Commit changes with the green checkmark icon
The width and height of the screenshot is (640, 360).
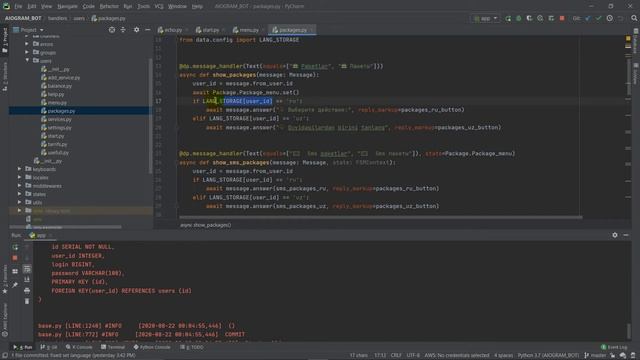click(x=598, y=18)
